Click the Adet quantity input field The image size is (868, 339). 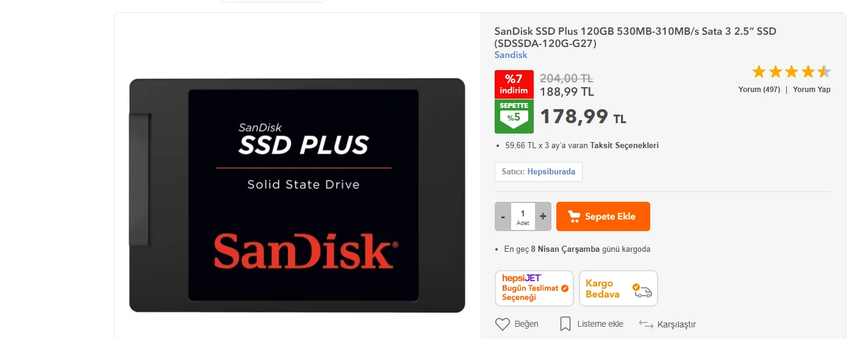point(523,216)
